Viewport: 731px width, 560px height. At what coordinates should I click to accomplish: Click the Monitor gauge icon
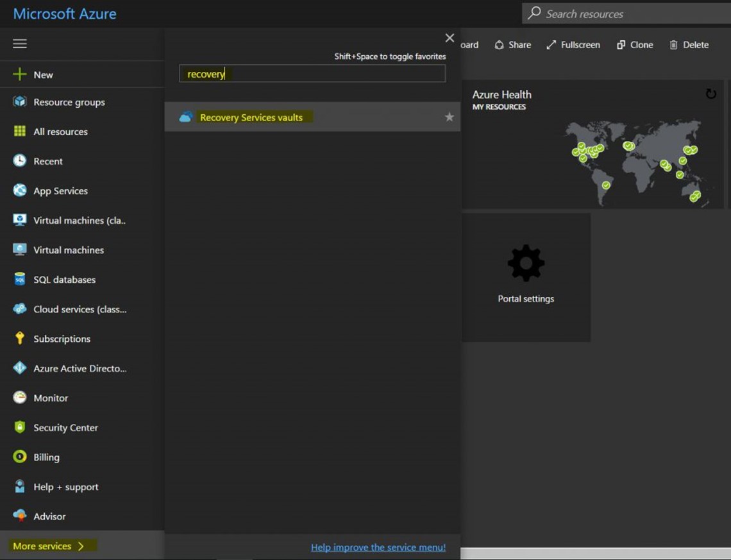[20, 397]
